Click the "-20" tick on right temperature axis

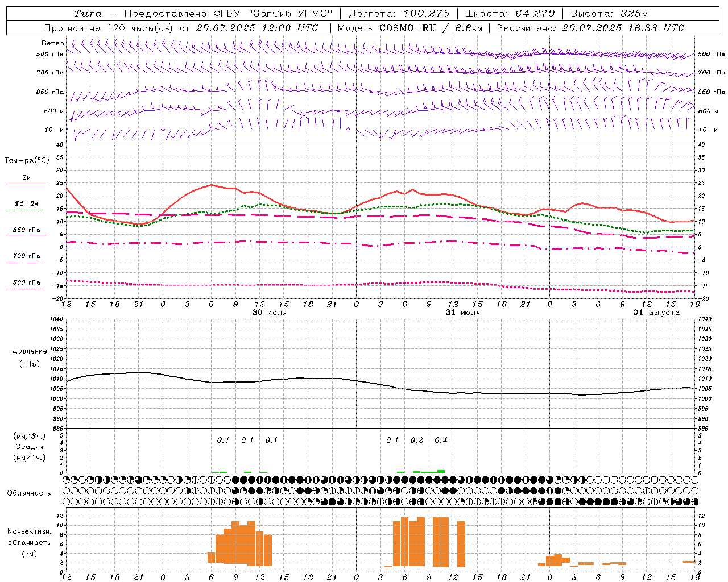click(702, 299)
